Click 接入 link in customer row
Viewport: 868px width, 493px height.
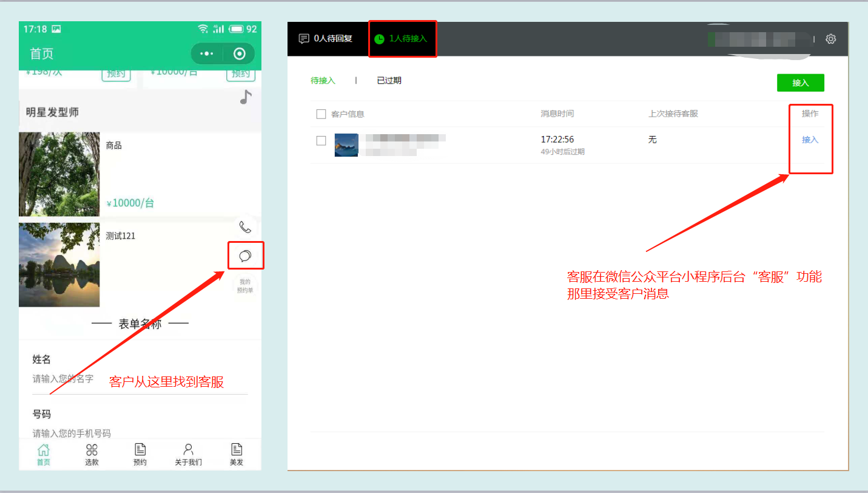pyautogui.click(x=810, y=140)
